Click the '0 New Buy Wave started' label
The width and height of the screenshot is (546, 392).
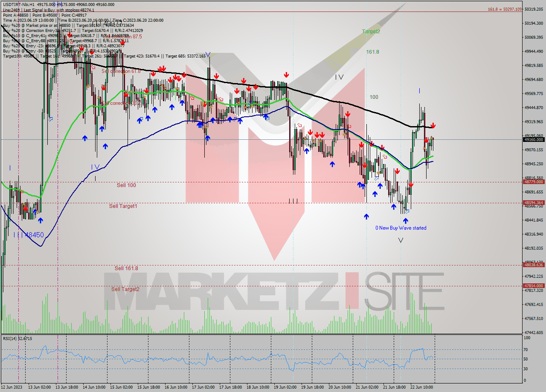[401, 228]
